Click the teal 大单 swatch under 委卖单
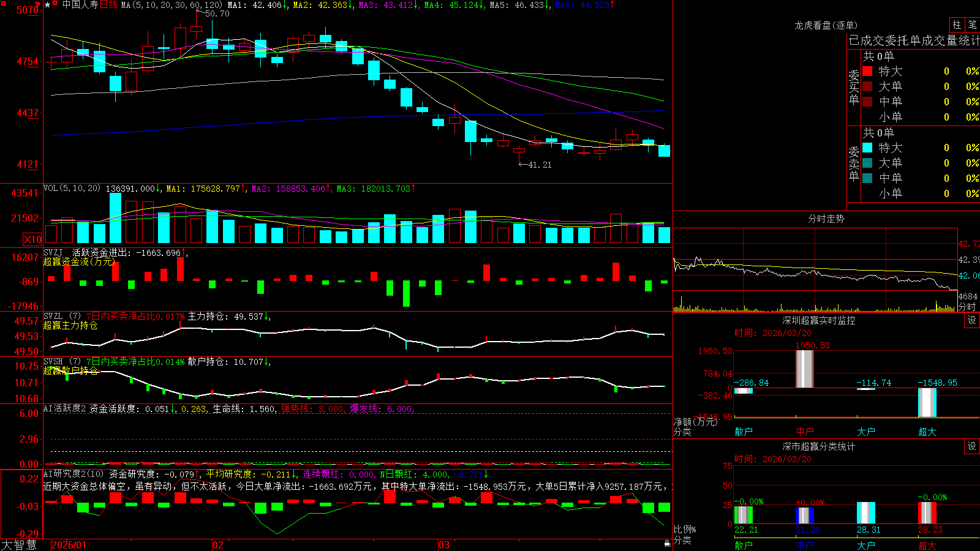The height and width of the screenshot is (551, 980). [867, 163]
